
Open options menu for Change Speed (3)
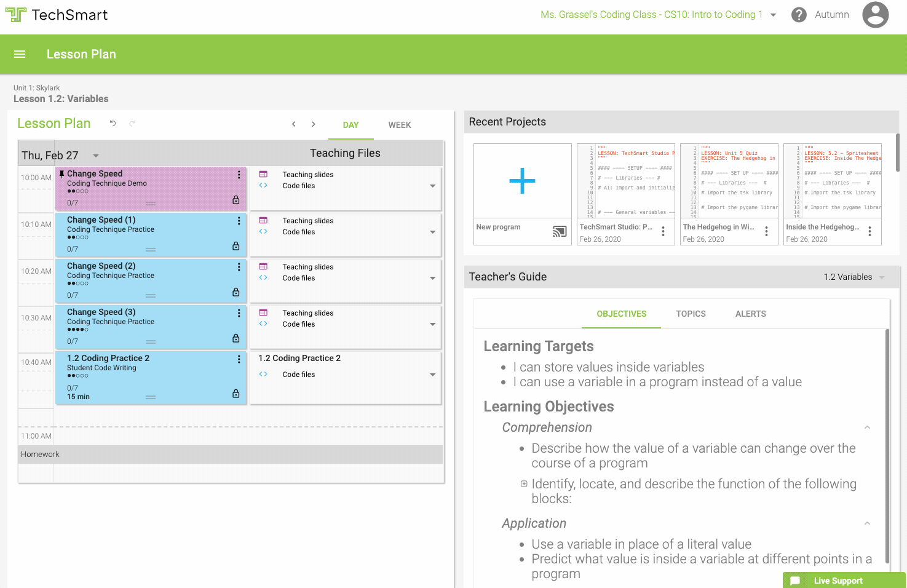[239, 313]
